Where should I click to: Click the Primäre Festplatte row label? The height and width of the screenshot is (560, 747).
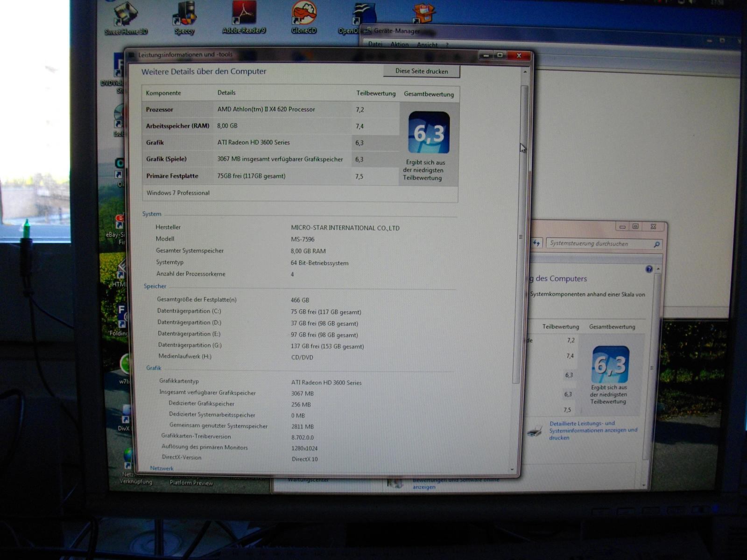point(172,176)
